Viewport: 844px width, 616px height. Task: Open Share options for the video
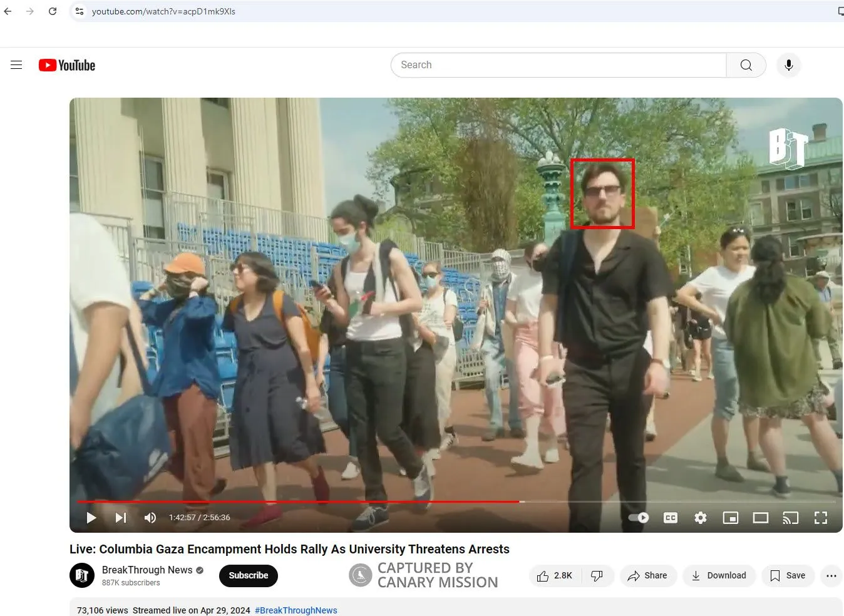coord(648,575)
